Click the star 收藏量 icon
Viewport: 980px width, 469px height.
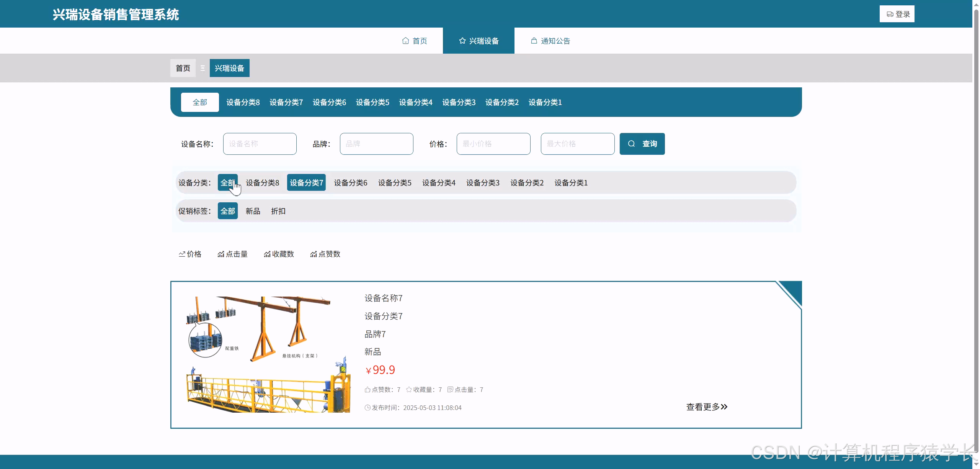click(x=409, y=390)
